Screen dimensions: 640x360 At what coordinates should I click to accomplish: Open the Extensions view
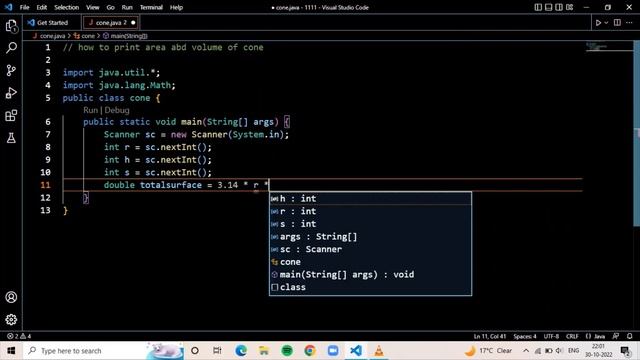tap(11, 116)
